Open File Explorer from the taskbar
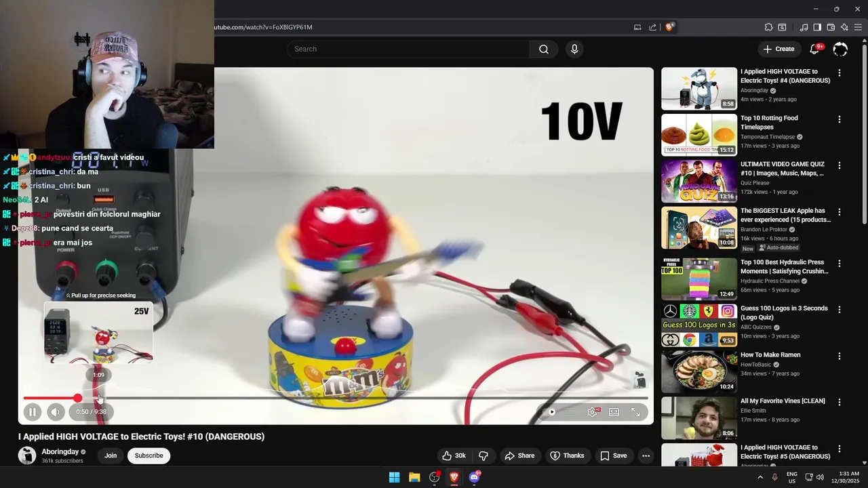Screen dimensions: 868x488 (414, 477)
